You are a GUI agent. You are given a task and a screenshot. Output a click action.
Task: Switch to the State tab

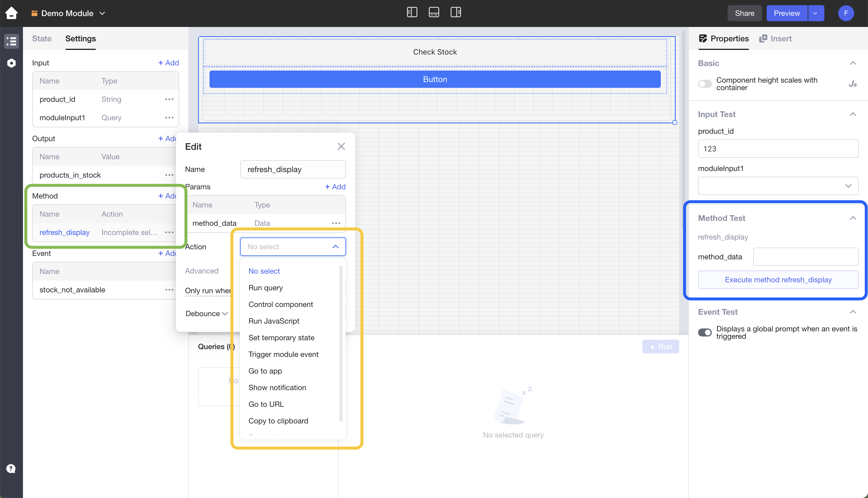42,38
